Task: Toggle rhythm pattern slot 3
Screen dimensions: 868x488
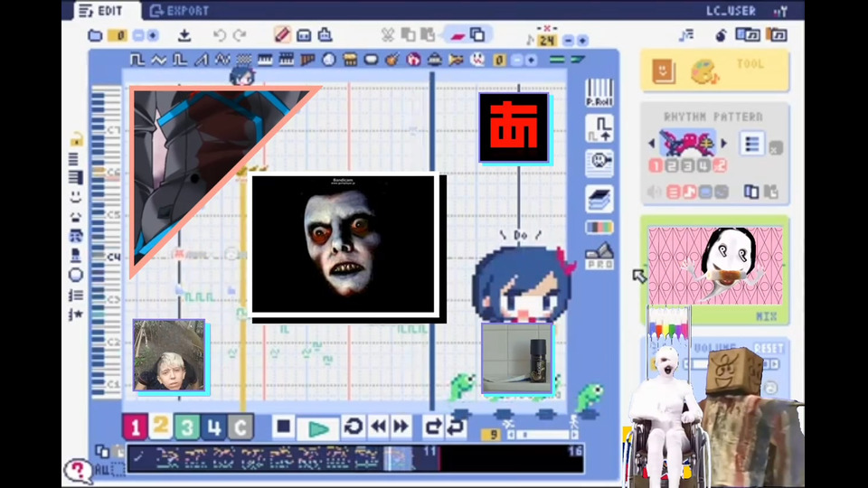Action: click(x=687, y=165)
